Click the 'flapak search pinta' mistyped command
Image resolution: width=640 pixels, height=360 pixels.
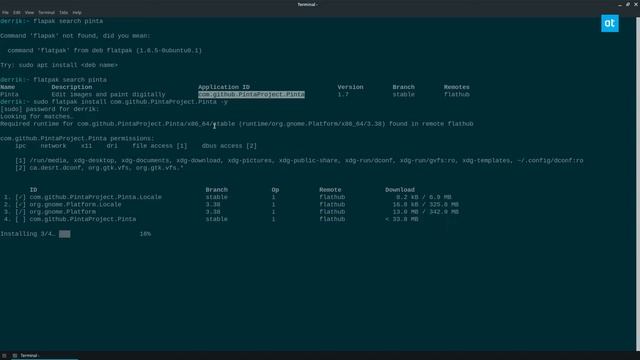[51, 21]
